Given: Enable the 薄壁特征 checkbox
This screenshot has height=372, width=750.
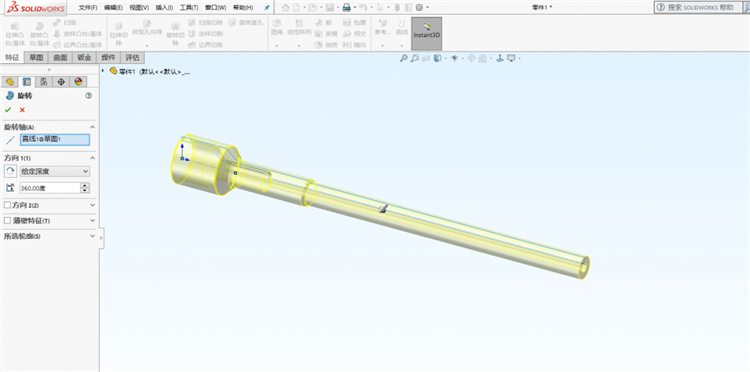Looking at the screenshot, I should 7,220.
